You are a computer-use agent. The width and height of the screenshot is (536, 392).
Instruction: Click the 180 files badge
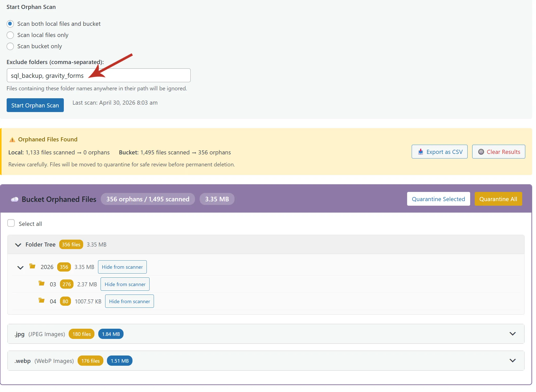(81, 334)
